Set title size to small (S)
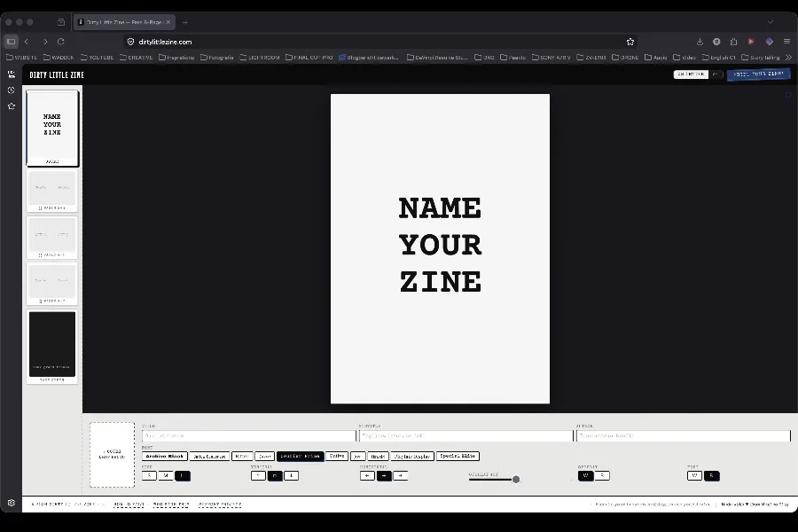This screenshot has width=798, height=532. pos(149,475)
